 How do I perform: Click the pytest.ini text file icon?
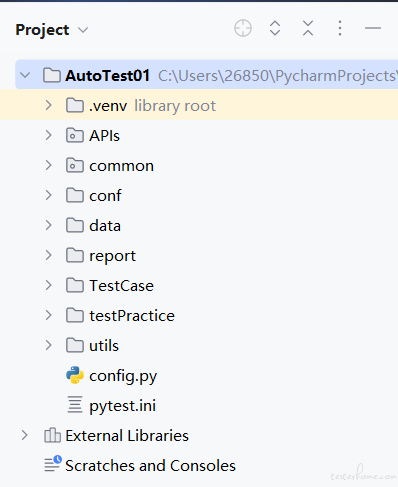[75, 405]
